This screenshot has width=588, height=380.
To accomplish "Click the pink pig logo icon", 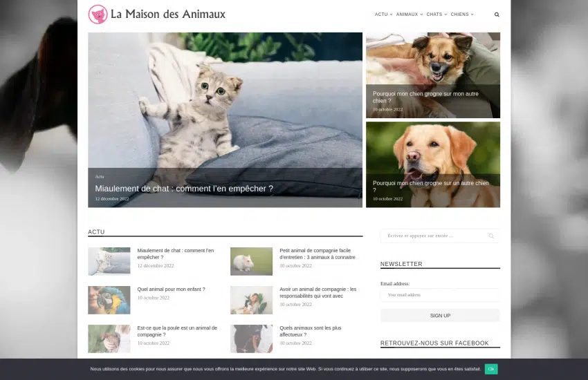I will tap(98, 15).
